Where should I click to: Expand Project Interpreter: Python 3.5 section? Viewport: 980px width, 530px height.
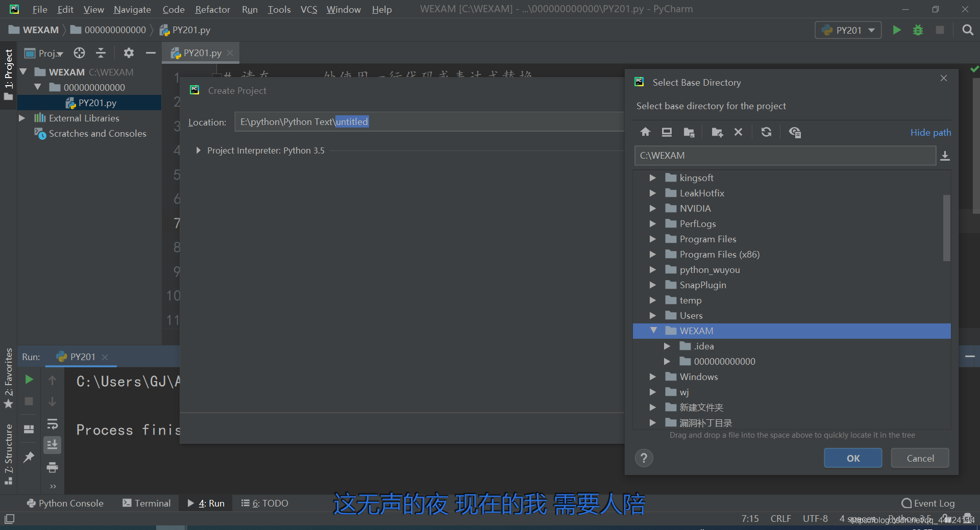(x=199, y=150)
